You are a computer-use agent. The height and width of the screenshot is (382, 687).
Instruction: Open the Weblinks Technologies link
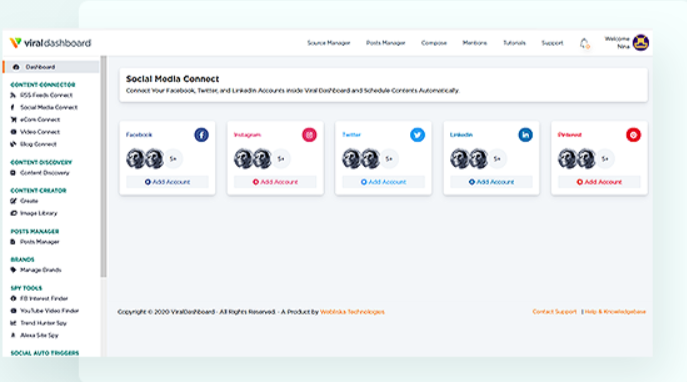[x=352, y=312]
